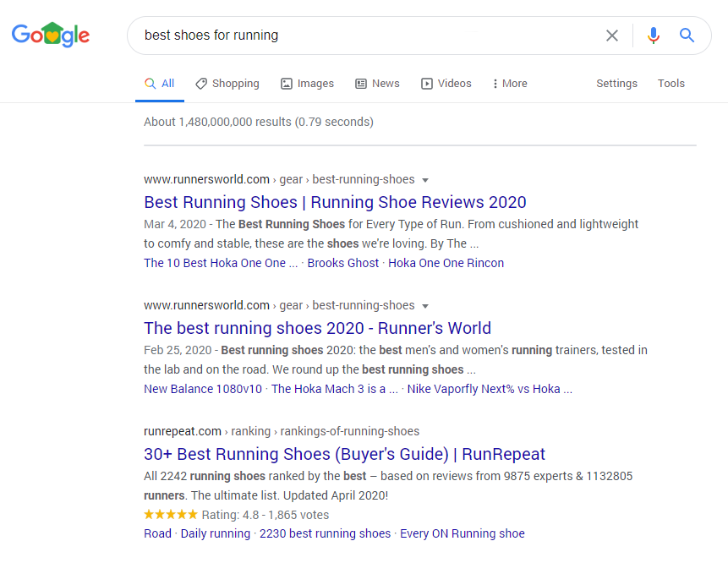Click the Images picture icon

tap(287, 84)
